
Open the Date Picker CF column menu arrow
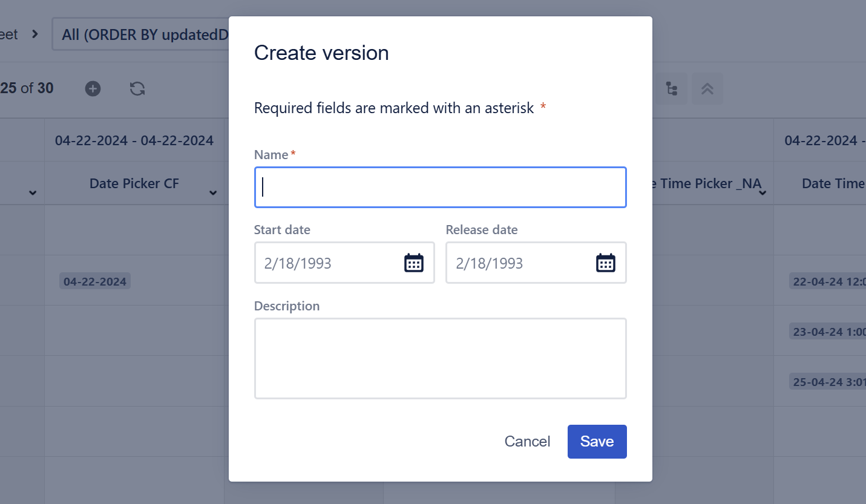[213, 192]
